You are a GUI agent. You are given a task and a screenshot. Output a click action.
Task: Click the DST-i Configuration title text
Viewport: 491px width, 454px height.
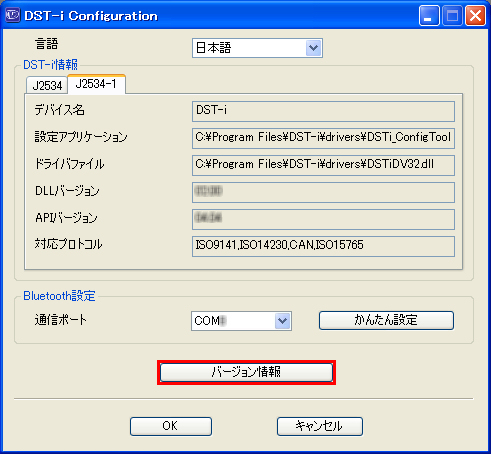pos(91,16)
